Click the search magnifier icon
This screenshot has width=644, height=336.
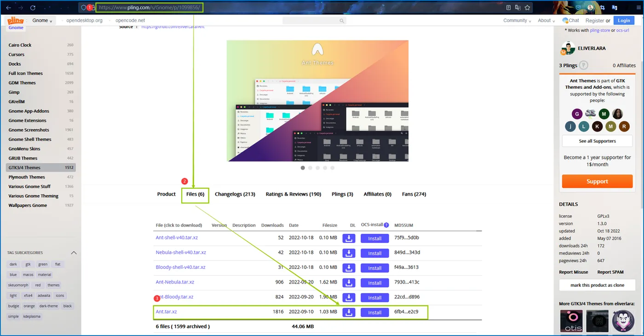(x=342, y=21)
